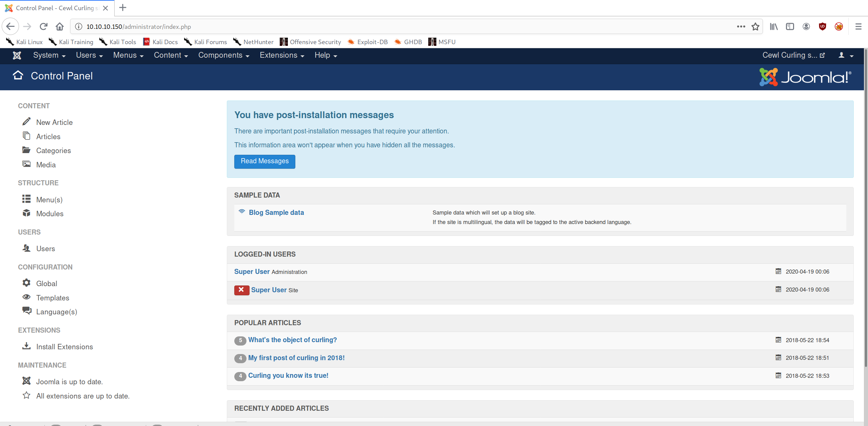The width and height of the screenshot is (868, 426).
Task: Click the Modules cube icon
Action: 26,213
